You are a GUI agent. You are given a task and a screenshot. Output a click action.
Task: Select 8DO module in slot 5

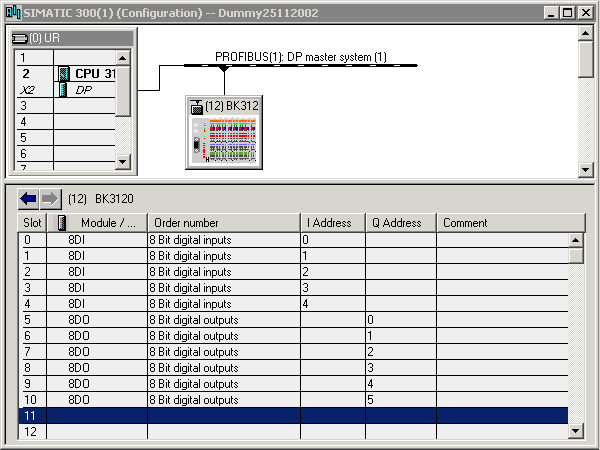tap(293, 320)
